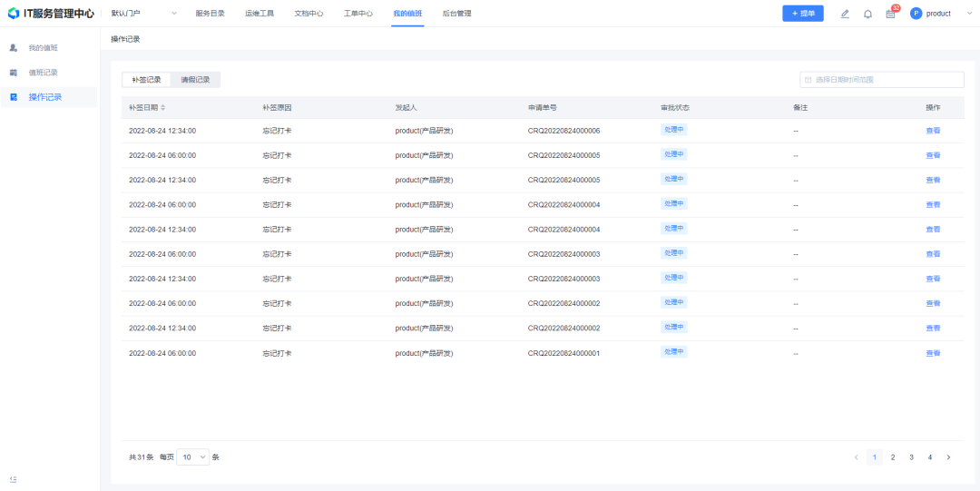
Task: Open 运维工具 in top navigation
Action: tap(260, 13)
